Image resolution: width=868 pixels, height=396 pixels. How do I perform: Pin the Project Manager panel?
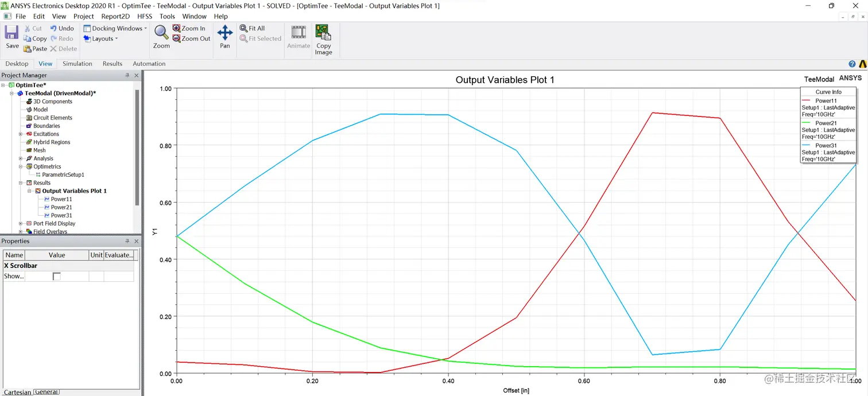(x=127, y=75)
